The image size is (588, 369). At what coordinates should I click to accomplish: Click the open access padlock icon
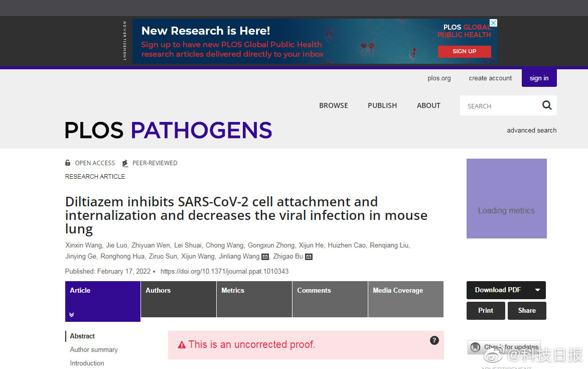point(68,163)
